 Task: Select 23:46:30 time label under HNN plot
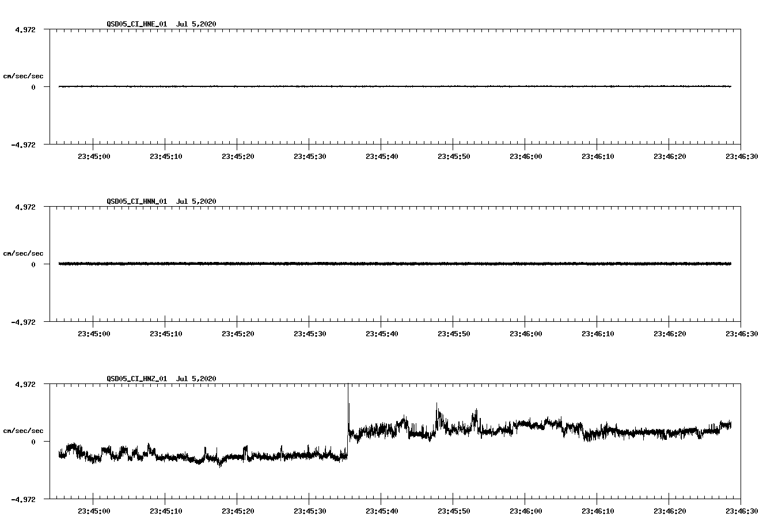click(741, 333)
